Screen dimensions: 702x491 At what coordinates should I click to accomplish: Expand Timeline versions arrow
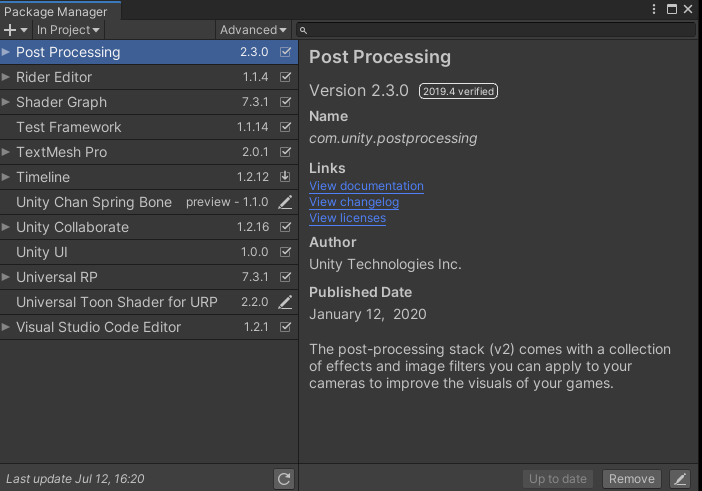[6, 177]
